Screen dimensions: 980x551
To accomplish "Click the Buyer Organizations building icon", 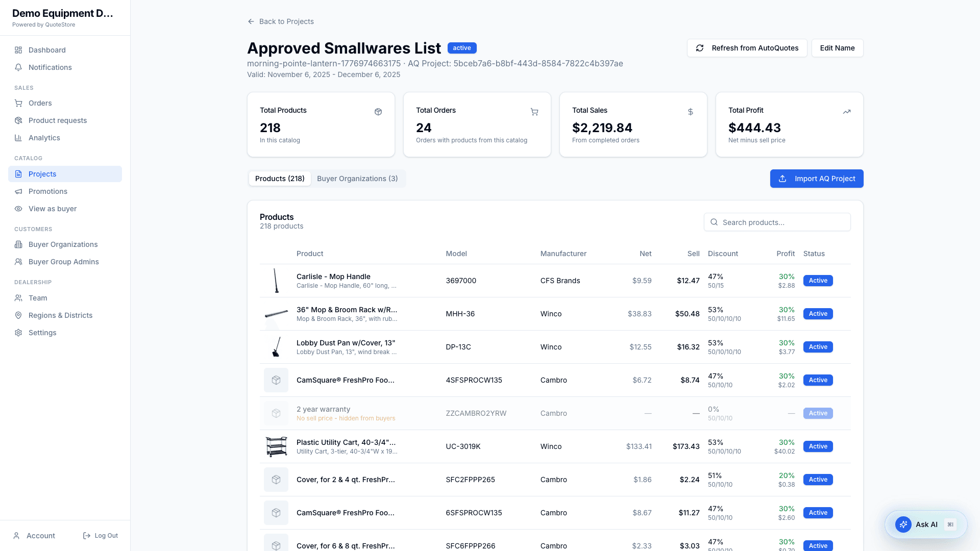I will coord(18,244).
